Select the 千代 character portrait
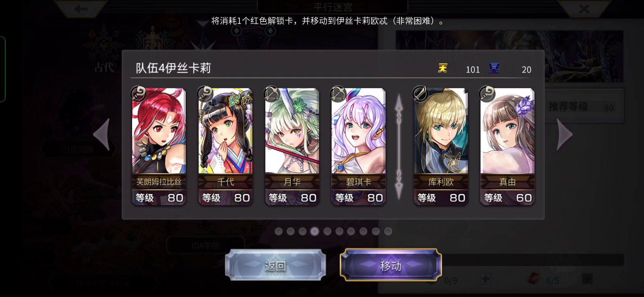The width and height of the screenshot is (644, 297). 225,131
